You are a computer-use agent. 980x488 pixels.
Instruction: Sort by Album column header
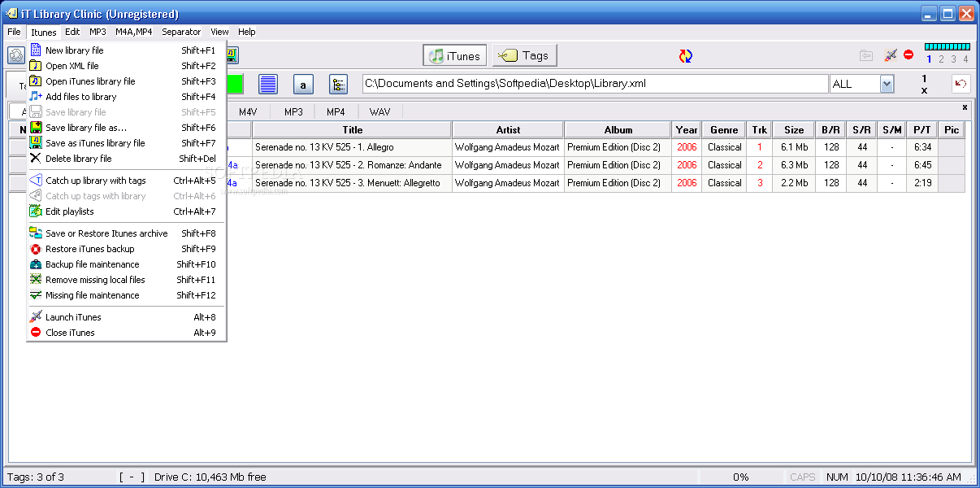click(x=618, y=130)
